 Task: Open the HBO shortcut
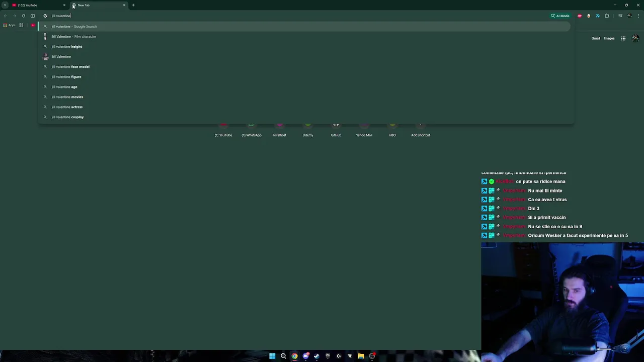tap(392, 130)
